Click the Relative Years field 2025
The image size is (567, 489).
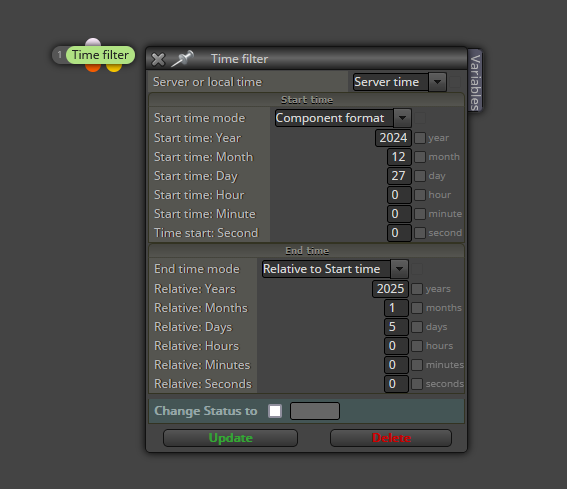pyautogui.click(x=390, y=289)
